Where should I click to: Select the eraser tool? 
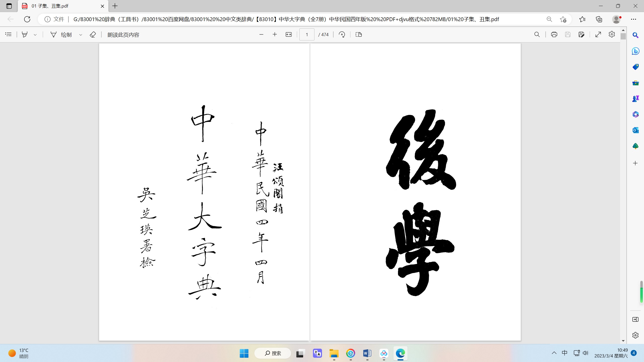pyautogui.click(x=93, y=34)
